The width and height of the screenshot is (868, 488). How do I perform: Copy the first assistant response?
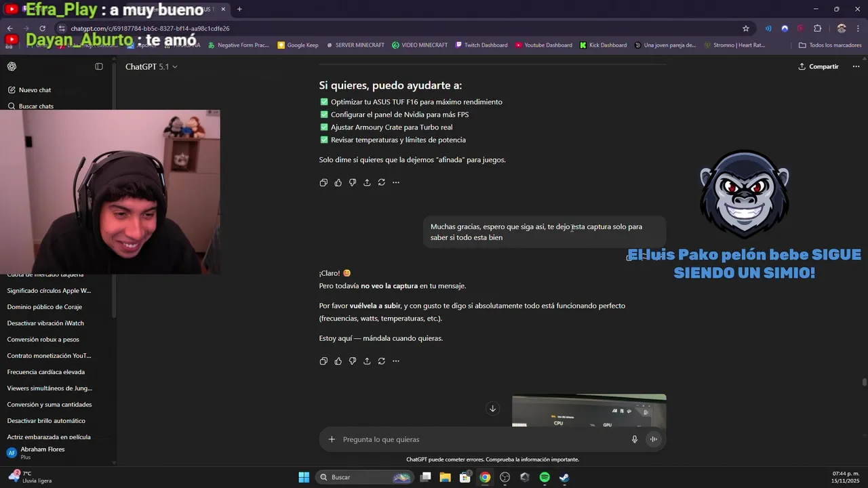click(x=323, y=182)
